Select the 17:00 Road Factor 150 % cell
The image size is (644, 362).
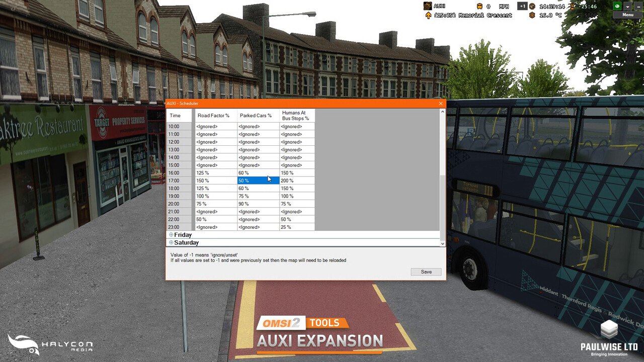tap(216, 180)
